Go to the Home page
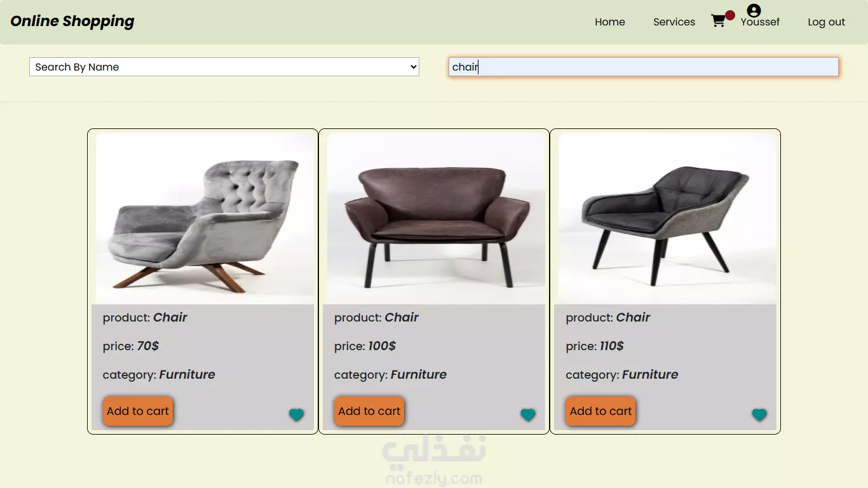This screenshot has width=868, height=488. 610,22
